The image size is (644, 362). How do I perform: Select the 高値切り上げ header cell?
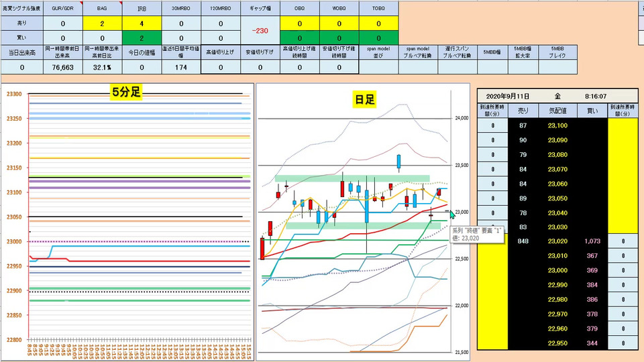pyautogui.click(x=221, y=52)
